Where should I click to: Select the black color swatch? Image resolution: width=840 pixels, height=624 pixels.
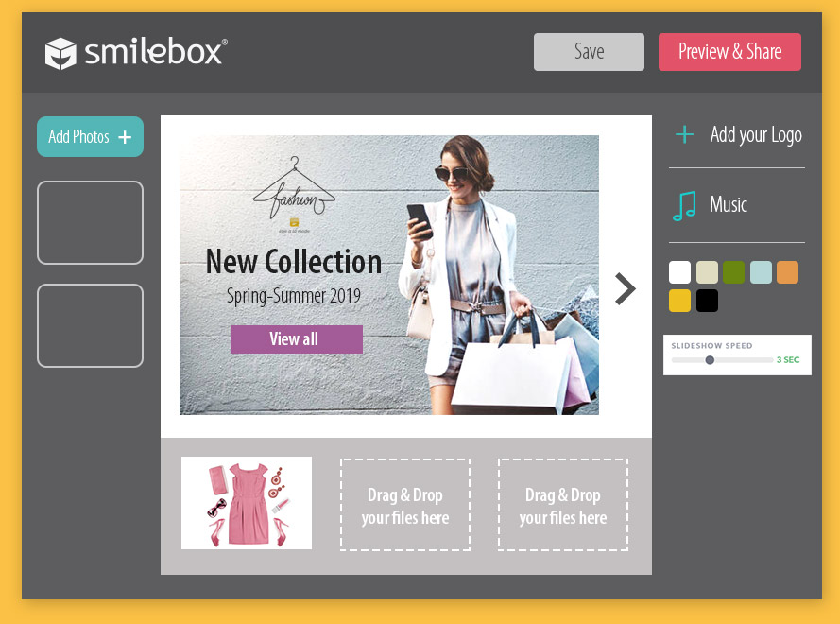(x=707, y=301)
